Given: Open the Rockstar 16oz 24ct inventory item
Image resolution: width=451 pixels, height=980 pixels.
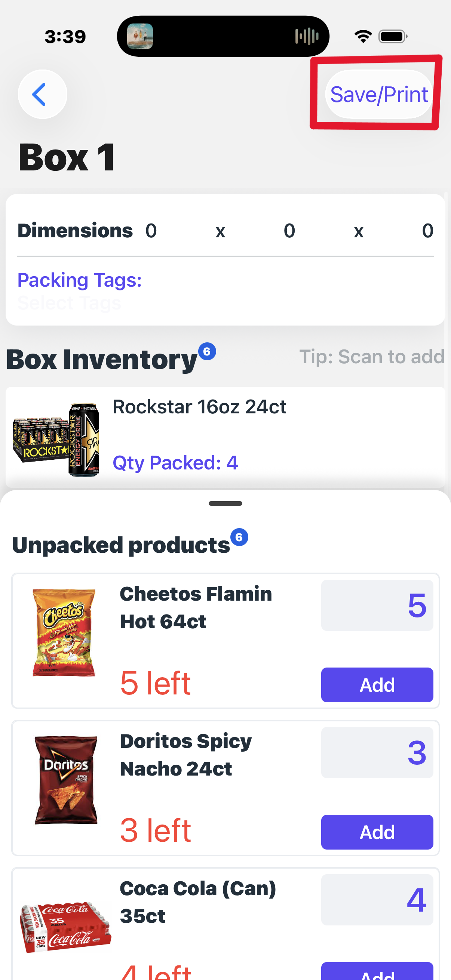Looking at the screenshot, I should [225, 437].
